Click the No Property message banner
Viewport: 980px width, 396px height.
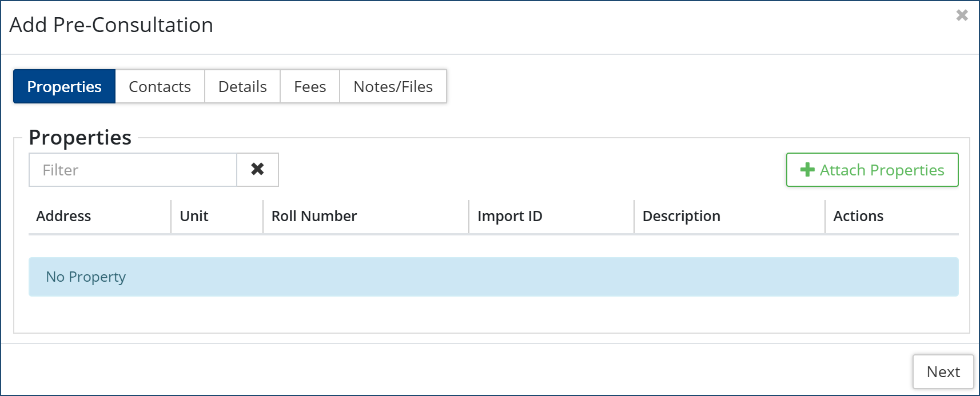pos(493,277)
